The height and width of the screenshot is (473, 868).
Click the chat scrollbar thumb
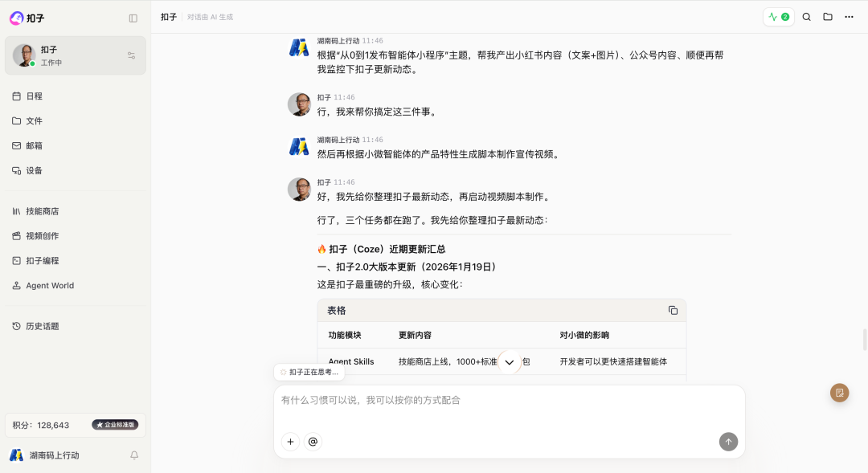(x=865, y=340)
